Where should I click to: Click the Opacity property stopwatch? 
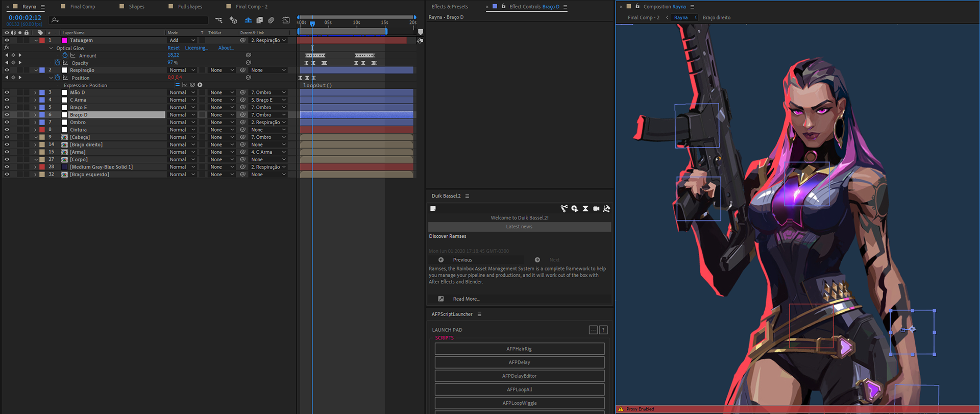[58, 63]
